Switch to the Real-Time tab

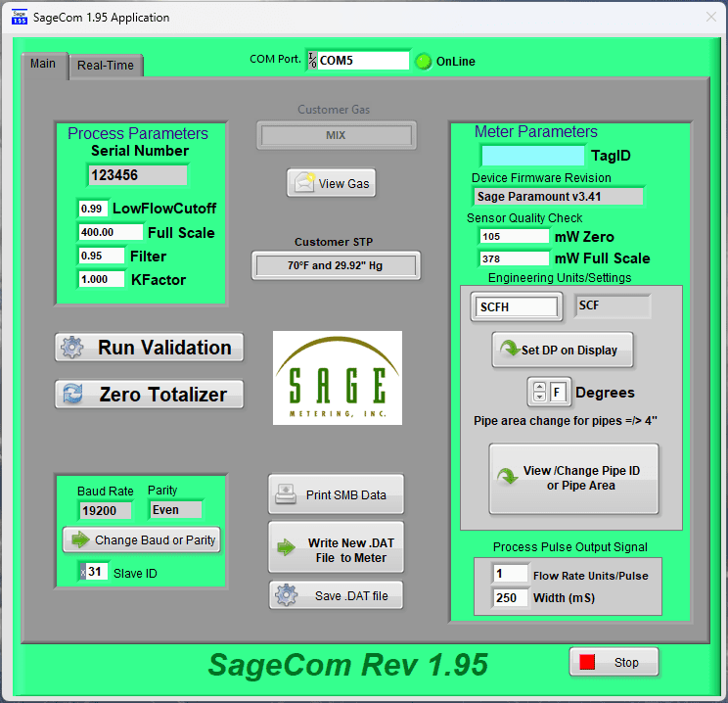tap(106, 66)
